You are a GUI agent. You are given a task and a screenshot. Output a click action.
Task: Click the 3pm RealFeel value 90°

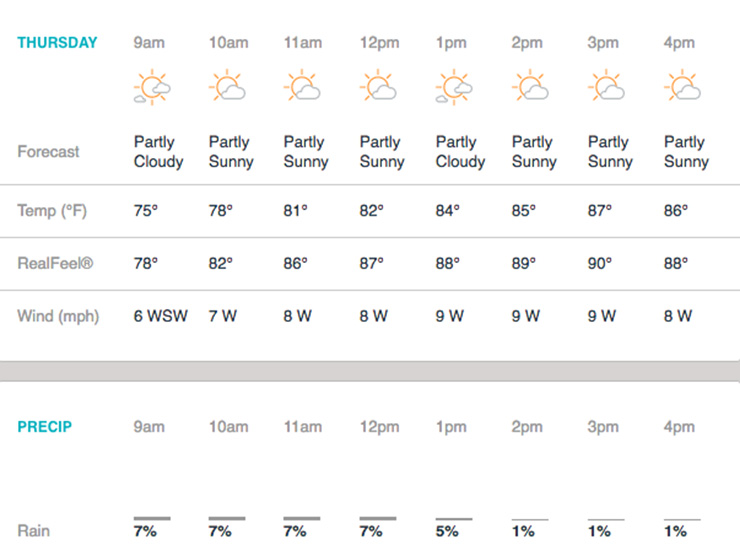click(599, 263)
